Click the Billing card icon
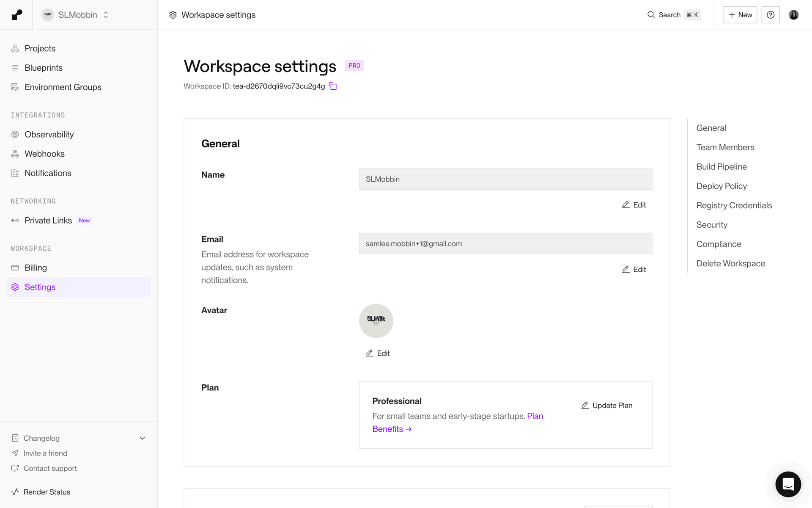Image resolution: width=812 pixels, height=508 pixels. pos(15,268)
